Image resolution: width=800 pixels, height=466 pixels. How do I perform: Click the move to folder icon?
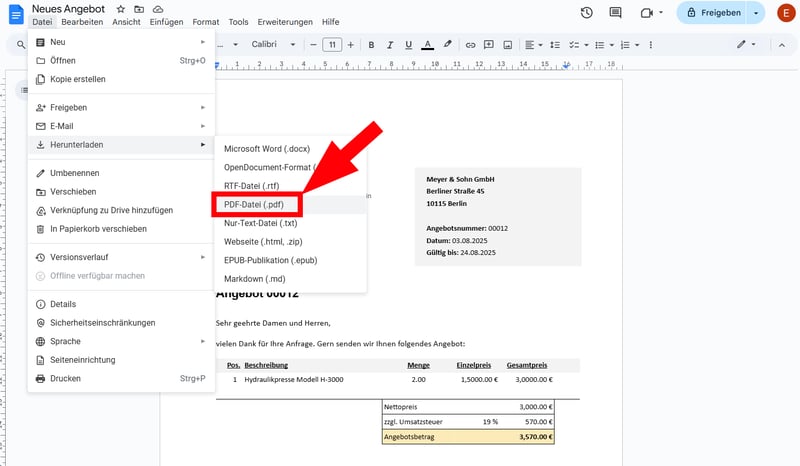pos(140,9)
